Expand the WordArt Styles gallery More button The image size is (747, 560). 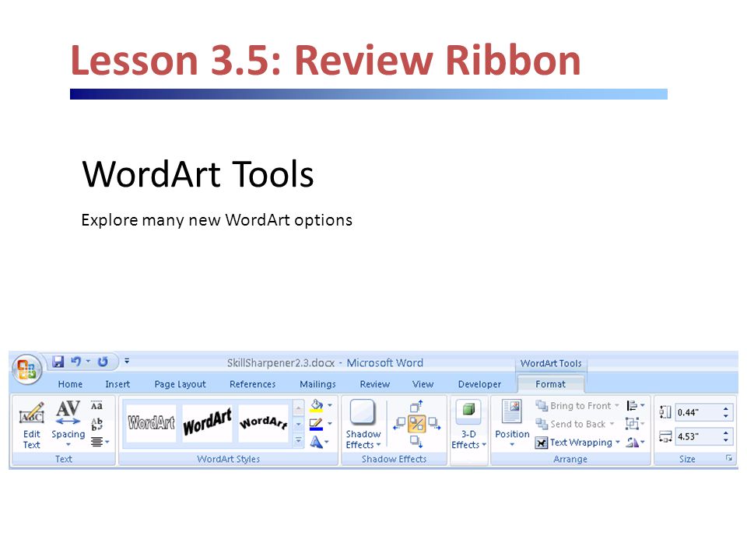(x=298, y=442)
